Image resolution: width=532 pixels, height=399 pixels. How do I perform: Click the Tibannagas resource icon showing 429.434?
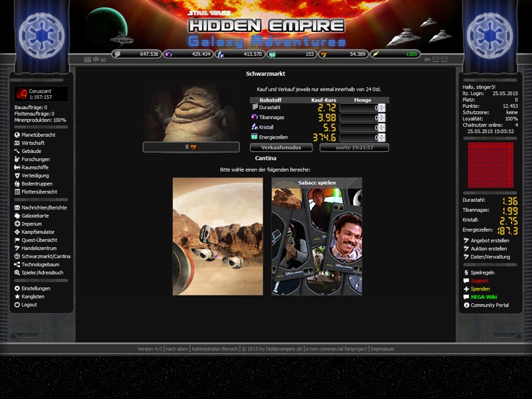pos(169,54)
